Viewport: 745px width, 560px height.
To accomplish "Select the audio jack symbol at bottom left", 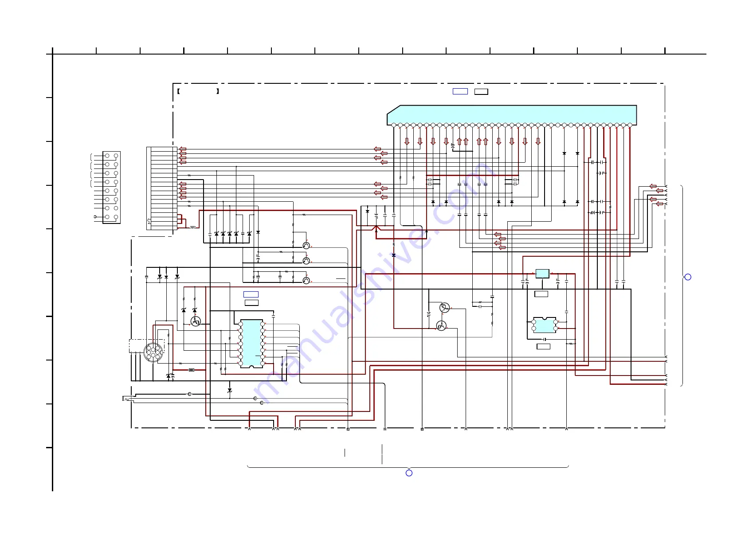I will point(128,399).
